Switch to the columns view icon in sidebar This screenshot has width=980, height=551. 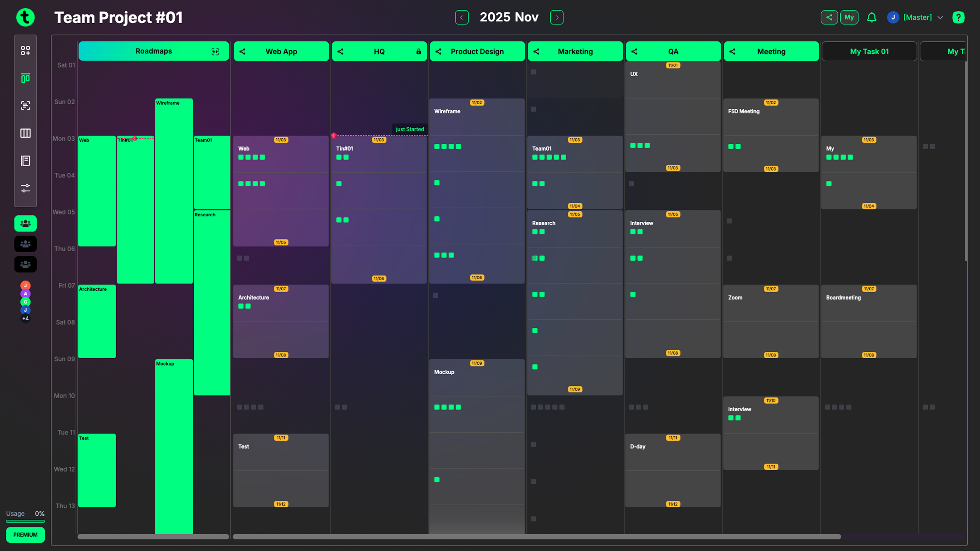pos(25,133)
